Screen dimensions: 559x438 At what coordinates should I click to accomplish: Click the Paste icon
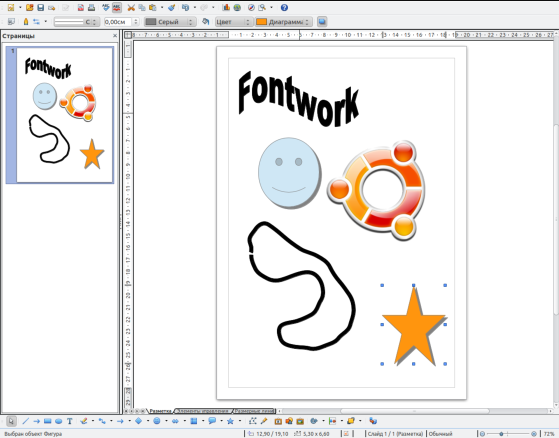click(x=153, y=7)
